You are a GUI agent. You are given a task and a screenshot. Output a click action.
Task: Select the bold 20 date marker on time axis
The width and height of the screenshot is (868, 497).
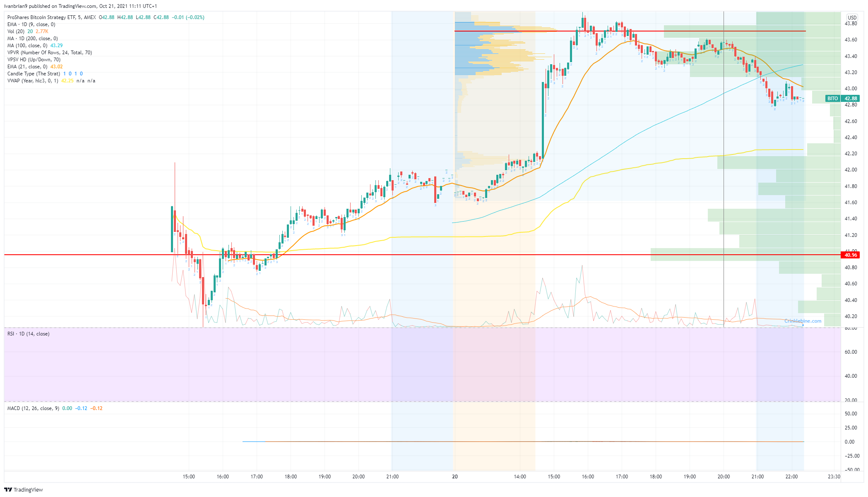[455, 477]
